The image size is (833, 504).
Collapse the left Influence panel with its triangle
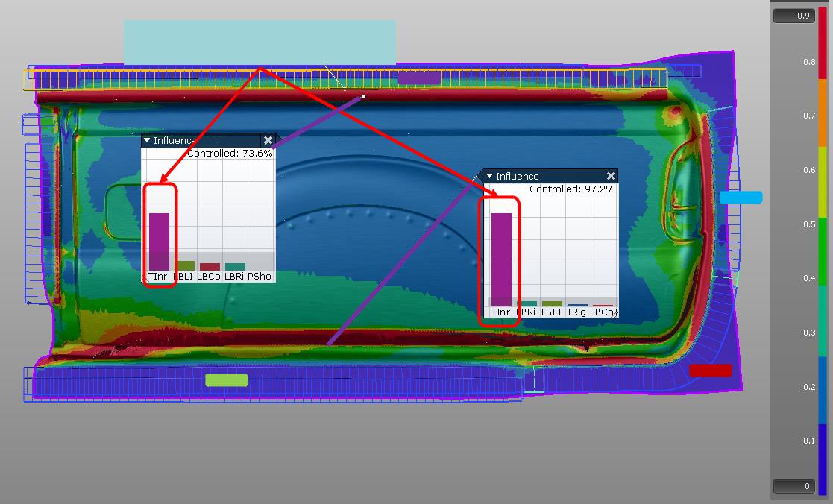point(147,140)
